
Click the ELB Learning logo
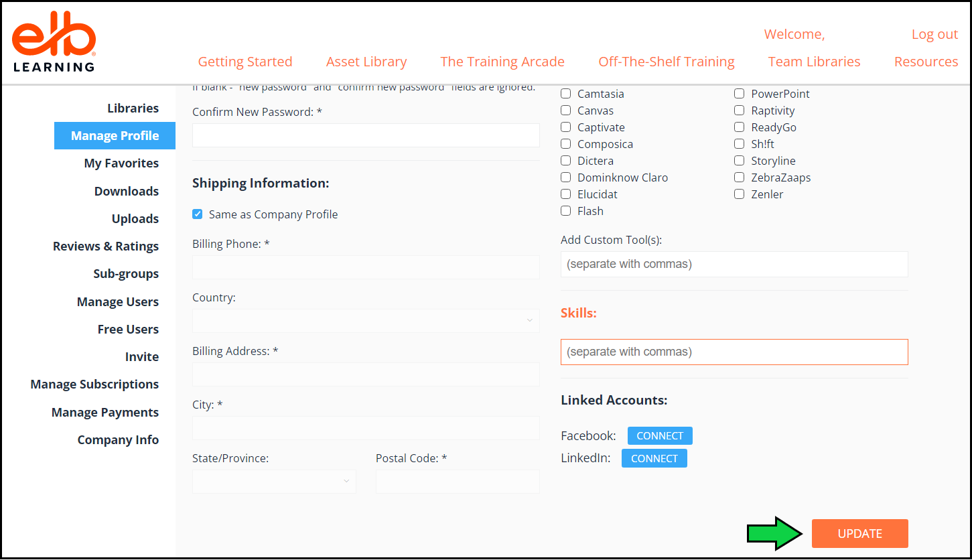[54, 46]
